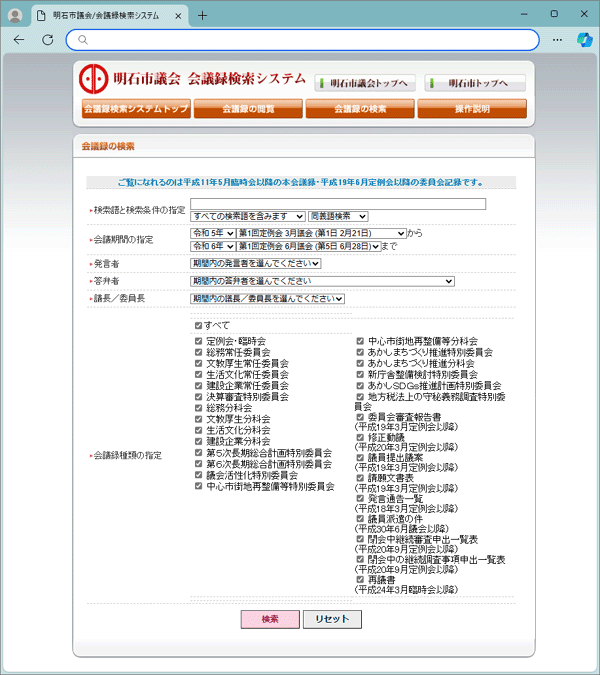The width and height of the screenshot is (600, 675).
Task: Open 操作説明 menu tab
Action: [x=472, y=108]
